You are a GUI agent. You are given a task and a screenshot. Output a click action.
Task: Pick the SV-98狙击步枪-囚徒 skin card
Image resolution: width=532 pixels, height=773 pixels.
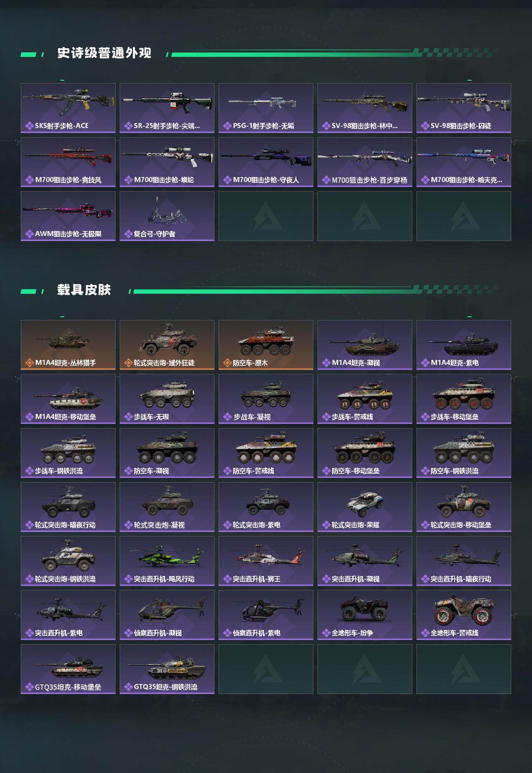(464, 108)
